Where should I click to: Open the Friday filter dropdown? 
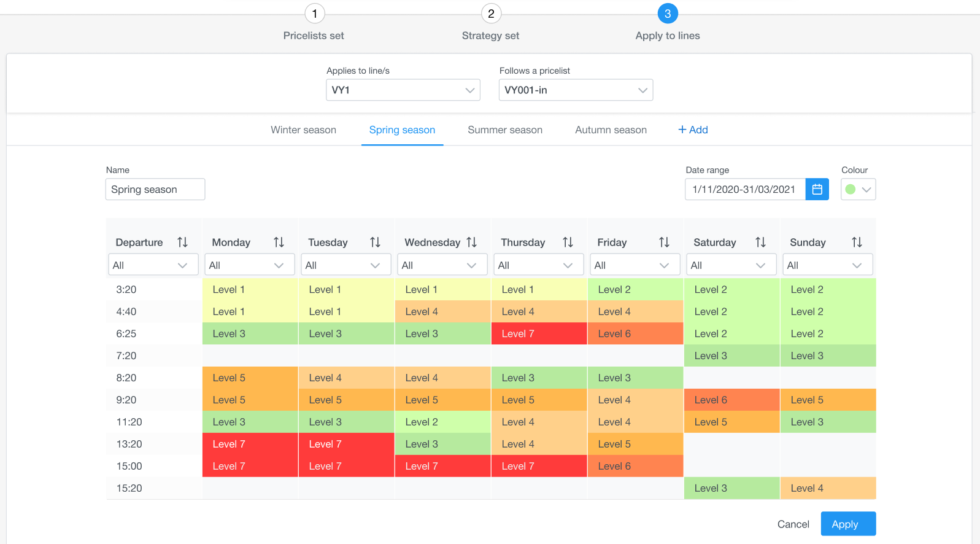[635, 265]
